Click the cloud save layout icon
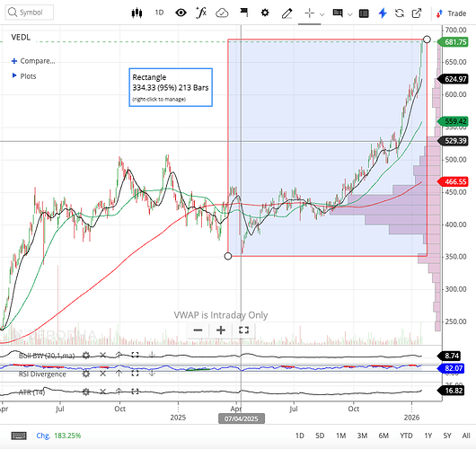476x449 pixels. tap(222, 13)
